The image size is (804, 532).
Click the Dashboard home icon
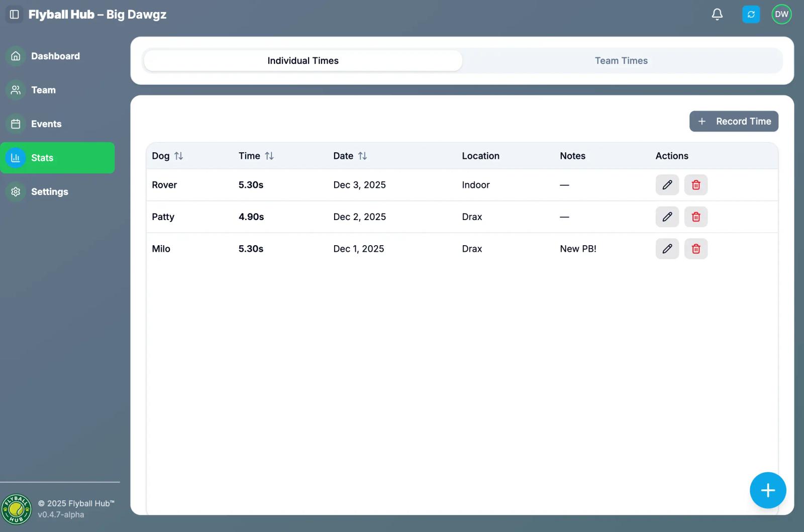16,56
